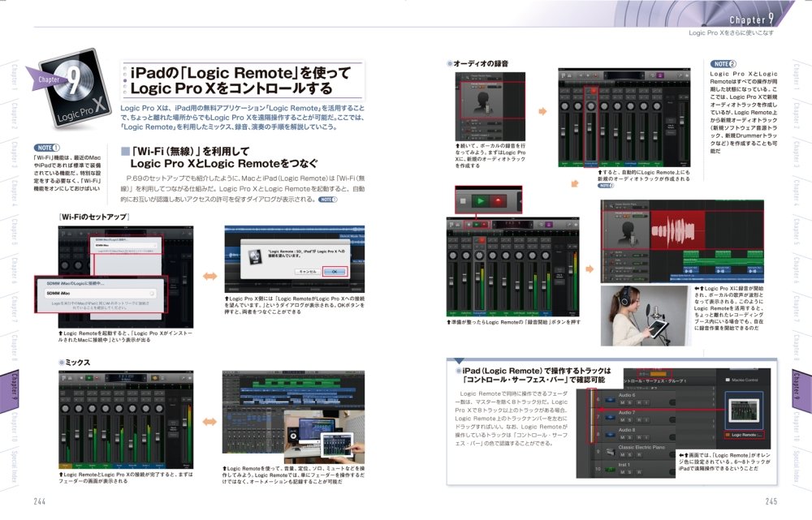Click the Audio 6 track waveform icon
Viewport: 812px width, 520px height.
(608, 398)
